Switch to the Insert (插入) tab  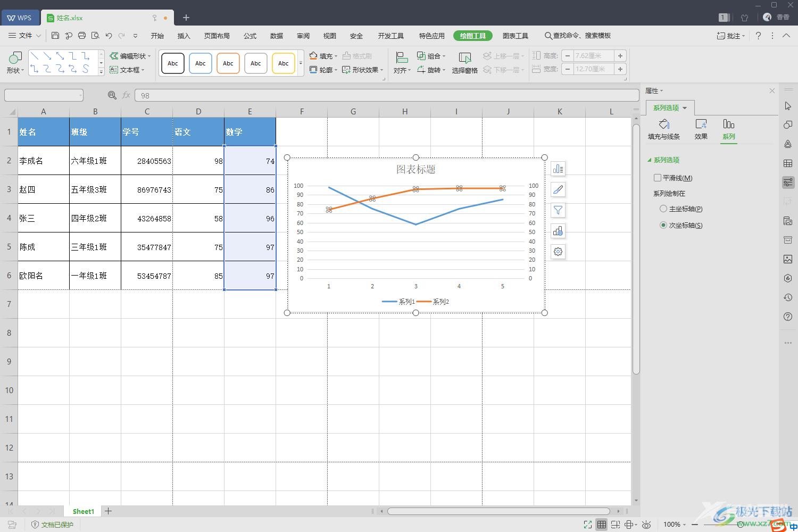click(184, 36)
